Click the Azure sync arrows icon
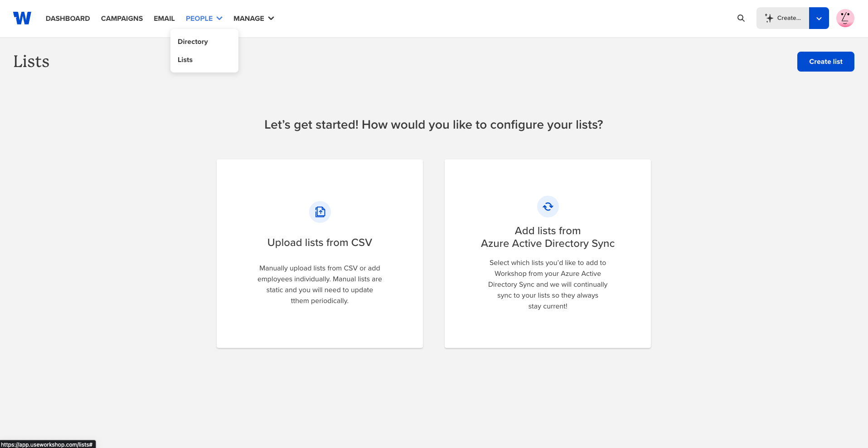 pyautogui.click(x=548, y=207)
